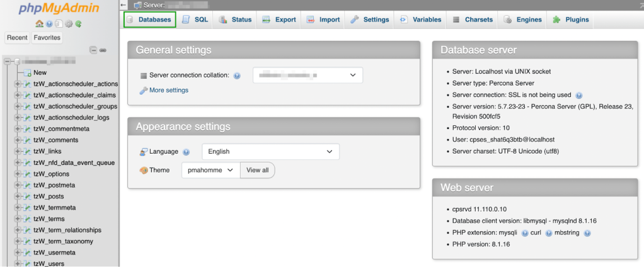Expand the tzW_options table tree node
The height and width of the screenshot is (267, 644).
(x=17, y=174)
